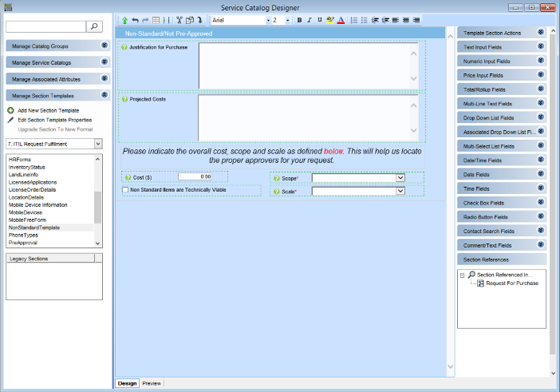560x392 pixels.
Task: Check Non Standard Items are Technically Viable
Action: (125, 190)
